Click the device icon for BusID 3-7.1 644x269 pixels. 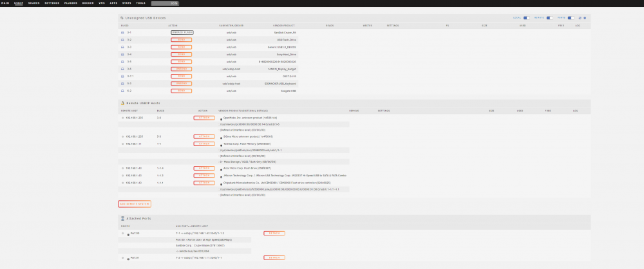click(122, 77)
